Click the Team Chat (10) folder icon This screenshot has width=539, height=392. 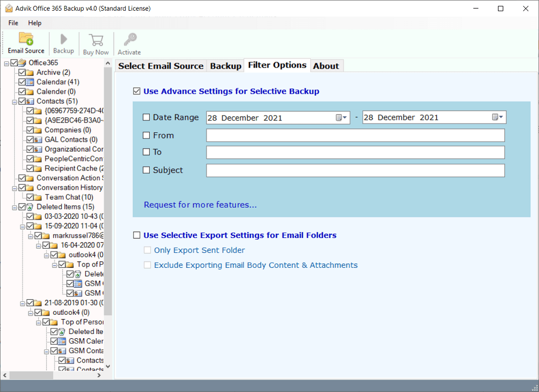click(38, 197)
